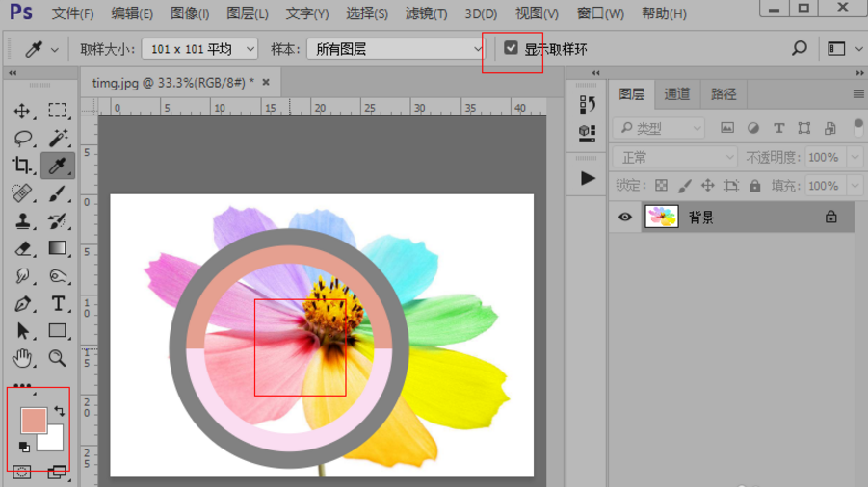Uncheck the 显示取样环 checkbox
Viewport: 868px width, 487px height.
click(x=512, y=48)
